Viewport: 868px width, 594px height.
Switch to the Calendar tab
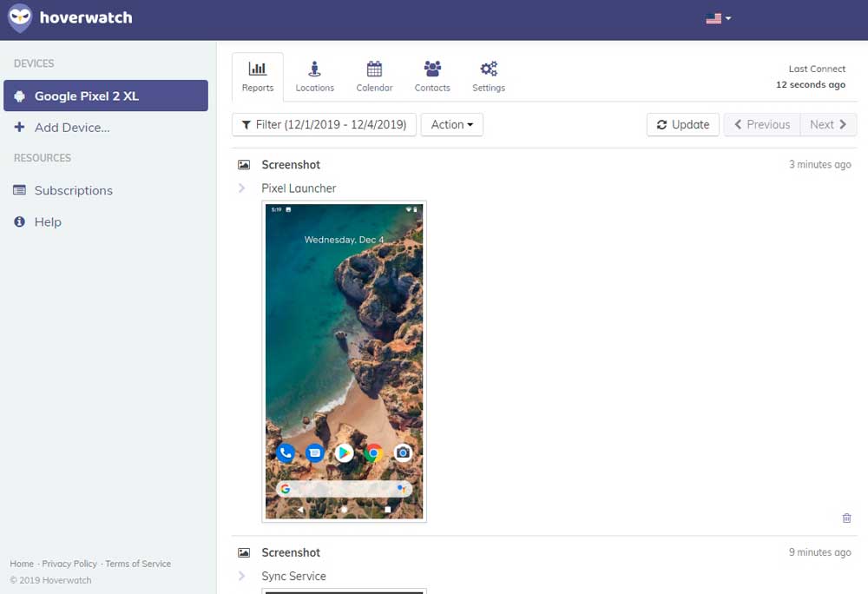click(x=374, y=77)
